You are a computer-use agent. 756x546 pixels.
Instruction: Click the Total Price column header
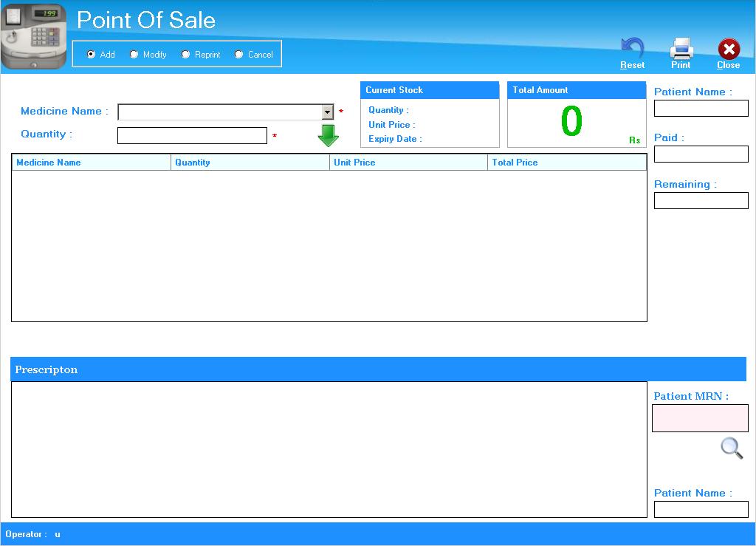click(567, 163)
